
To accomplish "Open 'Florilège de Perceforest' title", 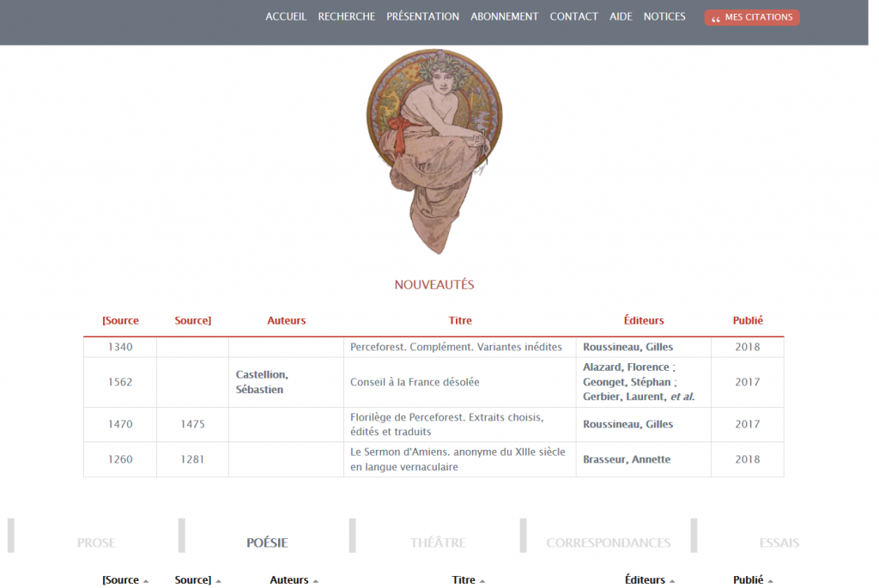I will (x=446, y=424).
